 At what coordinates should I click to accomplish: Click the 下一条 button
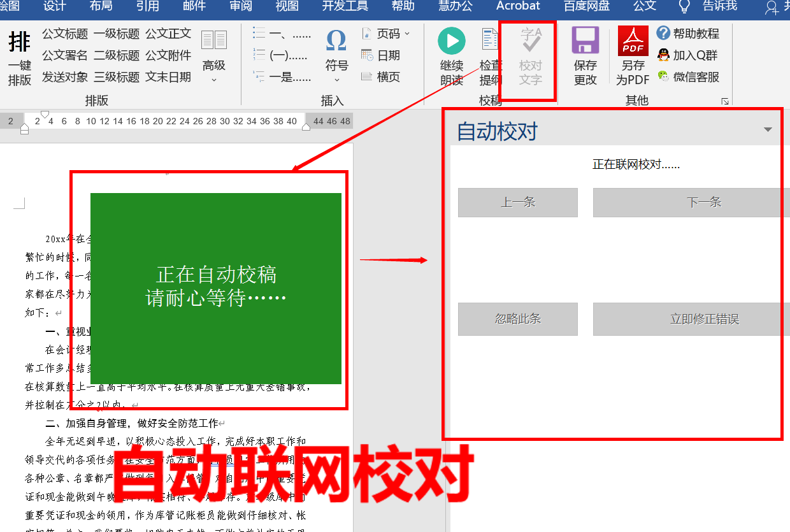coord(691,203)
